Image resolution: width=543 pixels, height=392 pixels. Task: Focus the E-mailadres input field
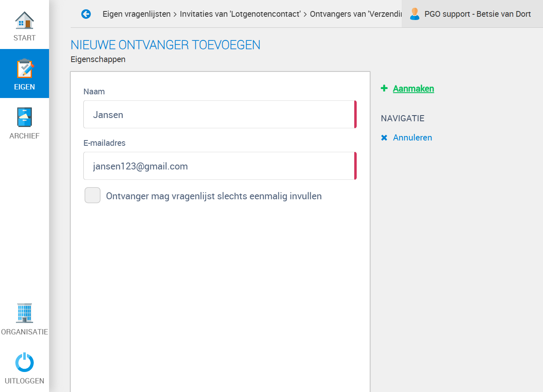click(x=220, y=166)
